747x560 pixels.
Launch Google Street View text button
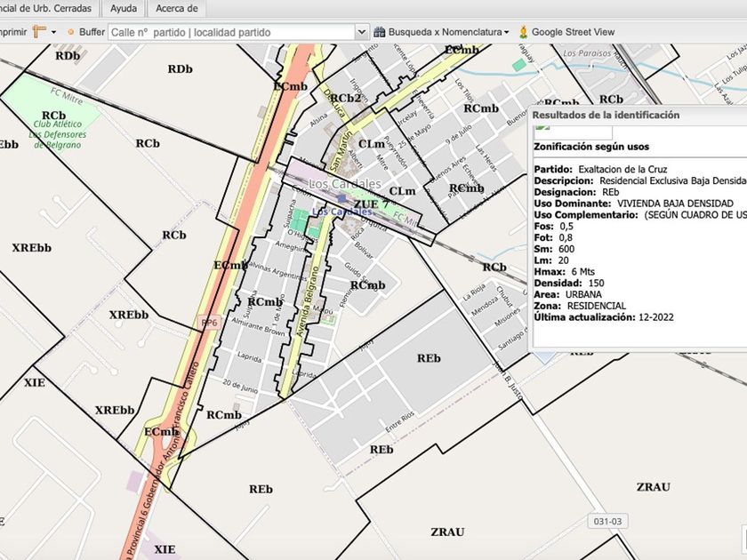click(573, 32)
